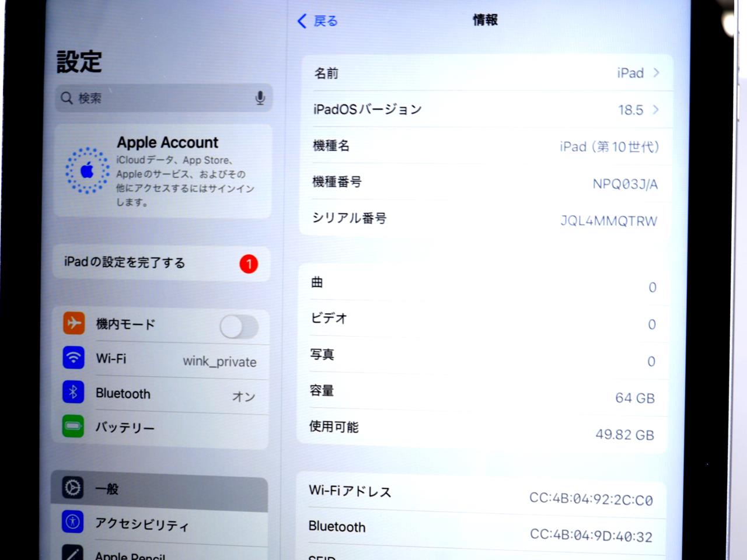Open Bluetooth settings row showing オン
The width and height of the screenshot is (747, 560).
[x=160, y=394]
